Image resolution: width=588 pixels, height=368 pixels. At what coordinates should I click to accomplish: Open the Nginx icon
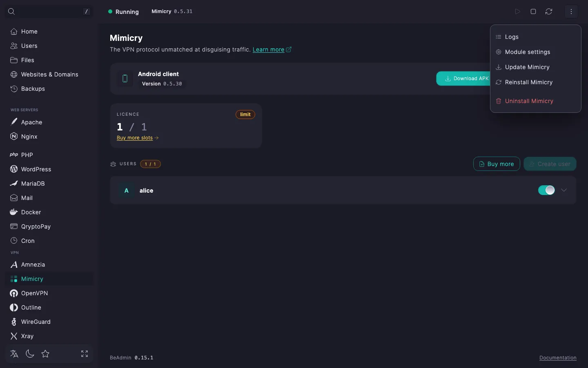[x=14, y=137]
